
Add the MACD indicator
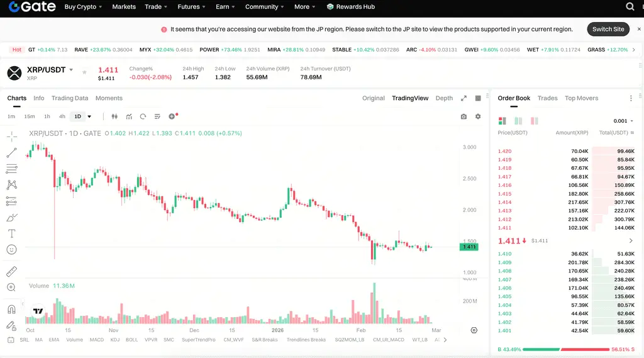pos(96,340)
